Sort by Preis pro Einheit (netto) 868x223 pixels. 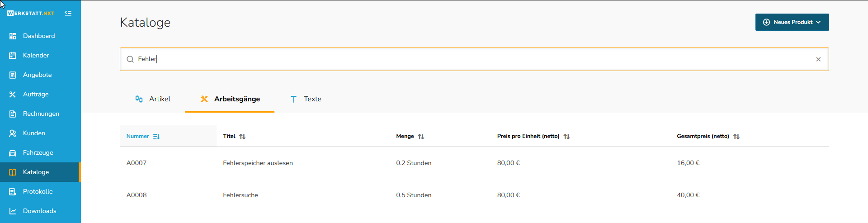pyautogui.click(x=566, y=137)
